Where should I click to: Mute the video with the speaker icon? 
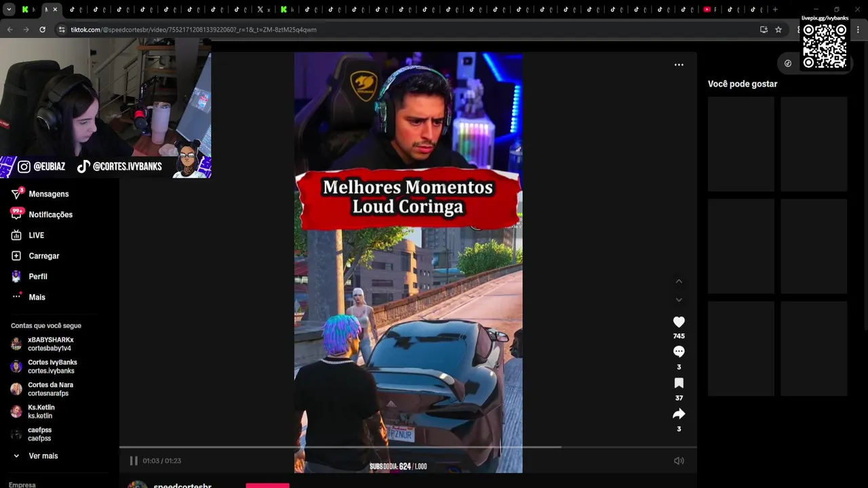pos(679,461)
